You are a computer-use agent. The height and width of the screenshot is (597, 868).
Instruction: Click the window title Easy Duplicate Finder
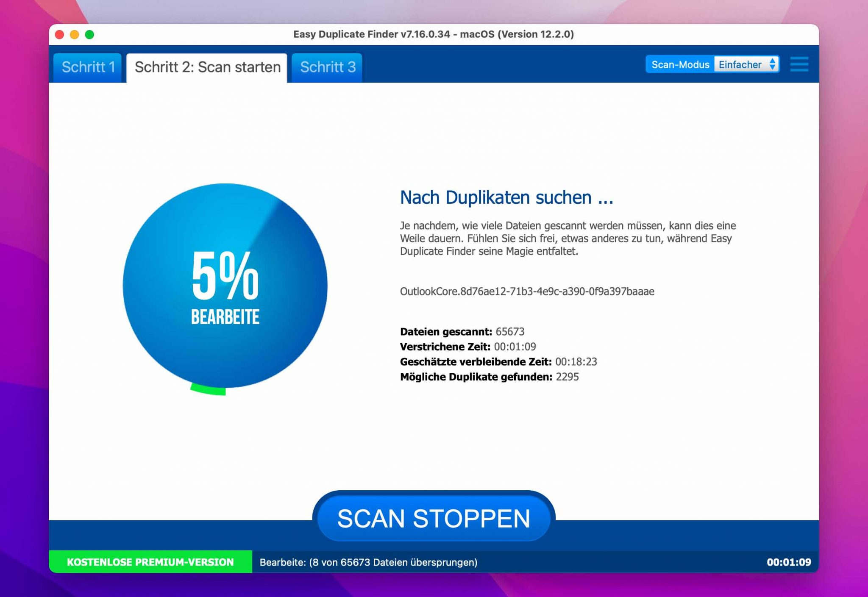(x=434, y=34)
